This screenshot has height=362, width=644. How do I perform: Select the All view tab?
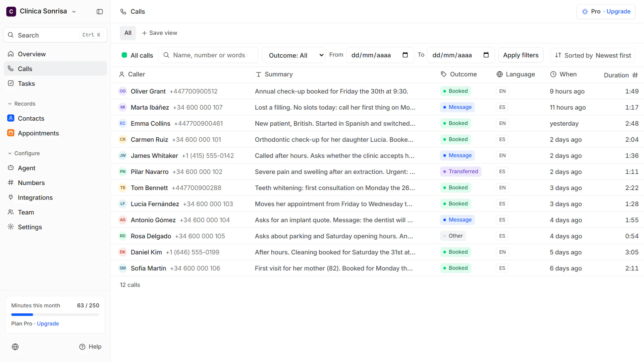(x=128, y=33)
